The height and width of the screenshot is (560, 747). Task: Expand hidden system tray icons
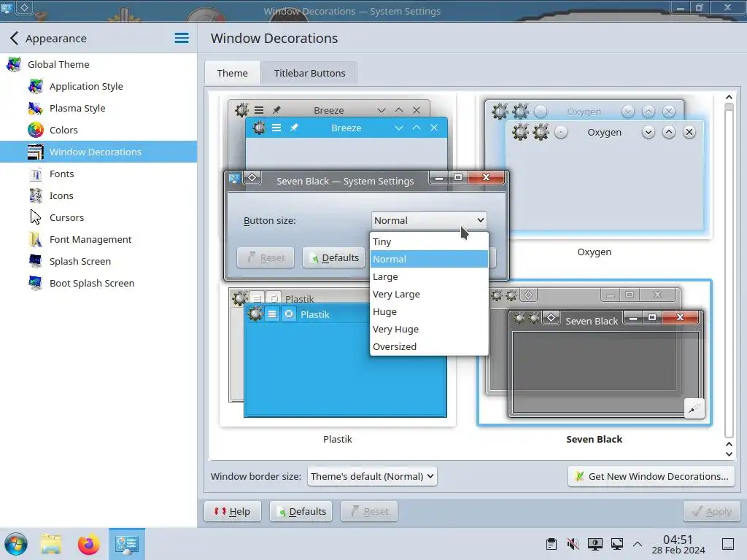[x=638, y=544]
